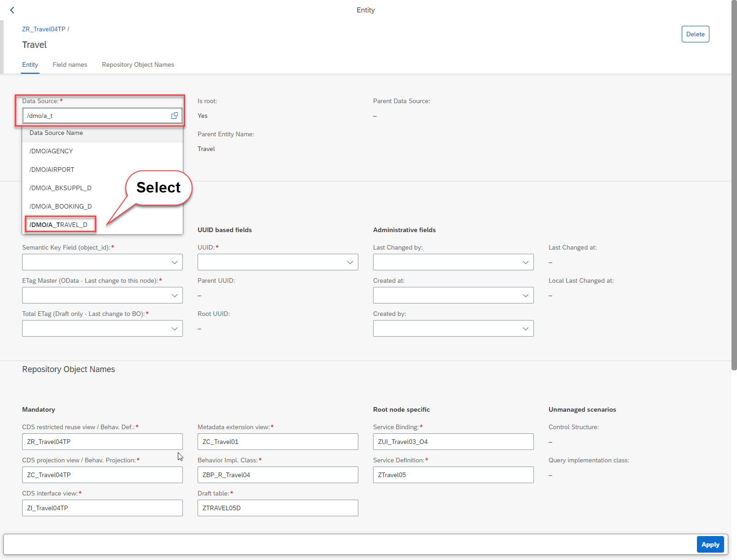Viewport: 737px width, 560px height.
Task: Edit the Draft table field
Action: click(278, 508)
